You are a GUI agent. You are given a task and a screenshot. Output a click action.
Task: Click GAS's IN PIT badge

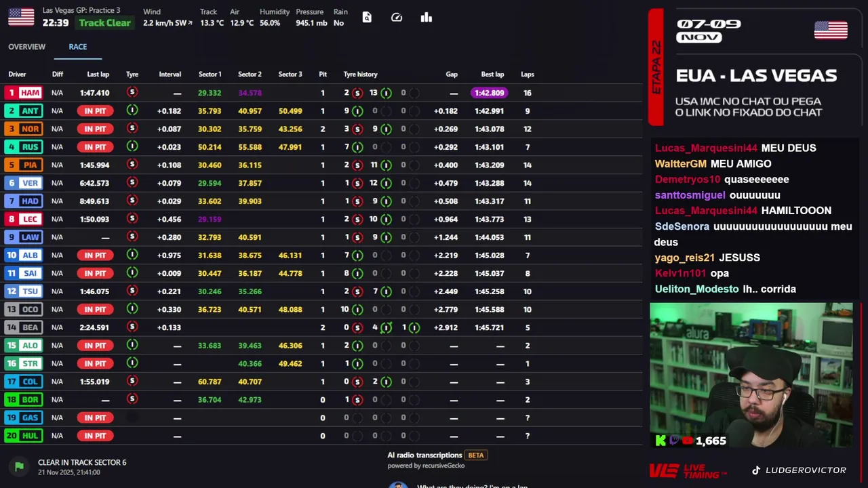click(x=95, y=418)
